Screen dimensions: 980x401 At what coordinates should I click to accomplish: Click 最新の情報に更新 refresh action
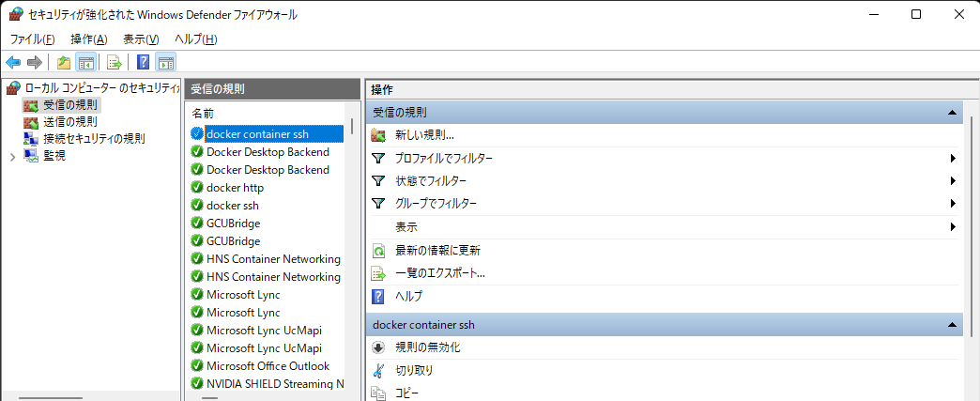[437, 251]
